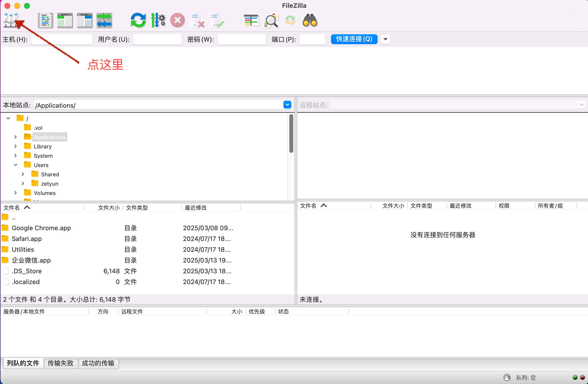Open the process queue settings icon
Viewport: 588px width, 384px height.
[x=158, y=20]
